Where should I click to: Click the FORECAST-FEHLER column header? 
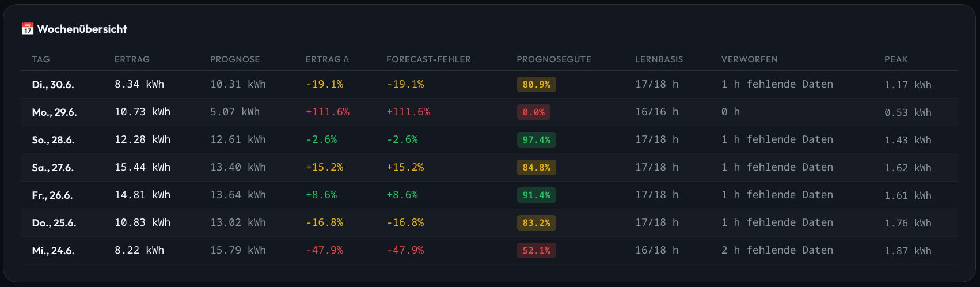[428, 59]
